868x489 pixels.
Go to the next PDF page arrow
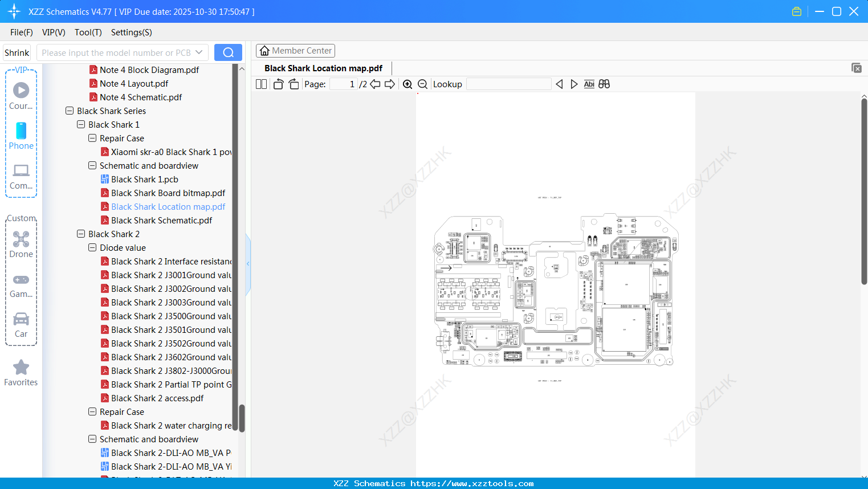(390, 84)
